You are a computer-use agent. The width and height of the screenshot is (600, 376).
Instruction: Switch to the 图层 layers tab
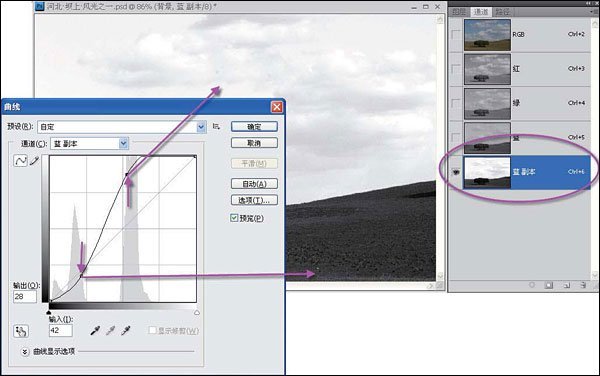coord(459,12)
